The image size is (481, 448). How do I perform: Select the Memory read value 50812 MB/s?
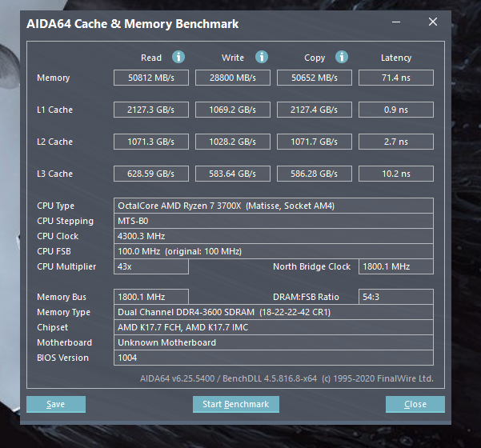[151, 78]
